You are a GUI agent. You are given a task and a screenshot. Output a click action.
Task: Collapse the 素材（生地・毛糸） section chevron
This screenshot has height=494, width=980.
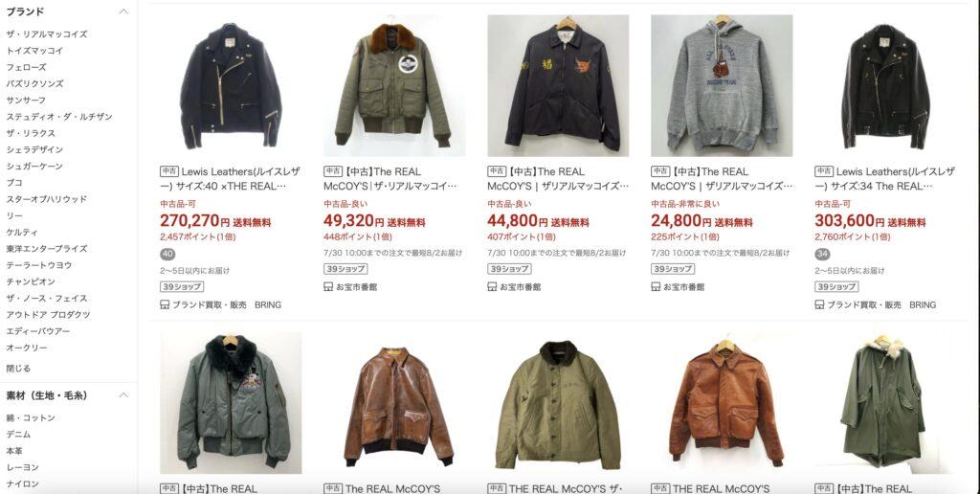123,395
